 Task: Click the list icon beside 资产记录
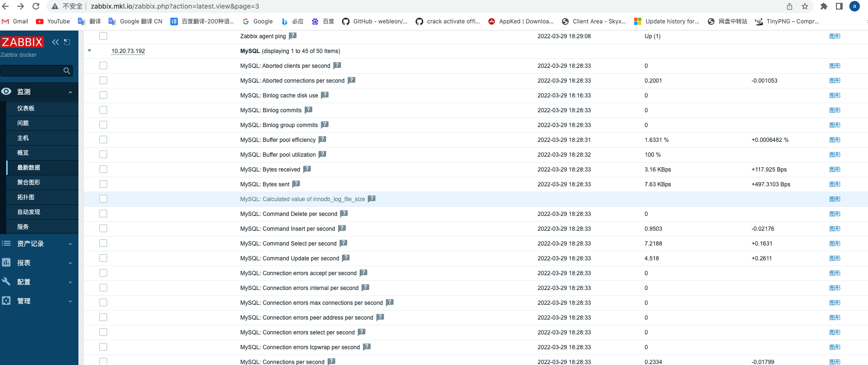coord(6,243)
